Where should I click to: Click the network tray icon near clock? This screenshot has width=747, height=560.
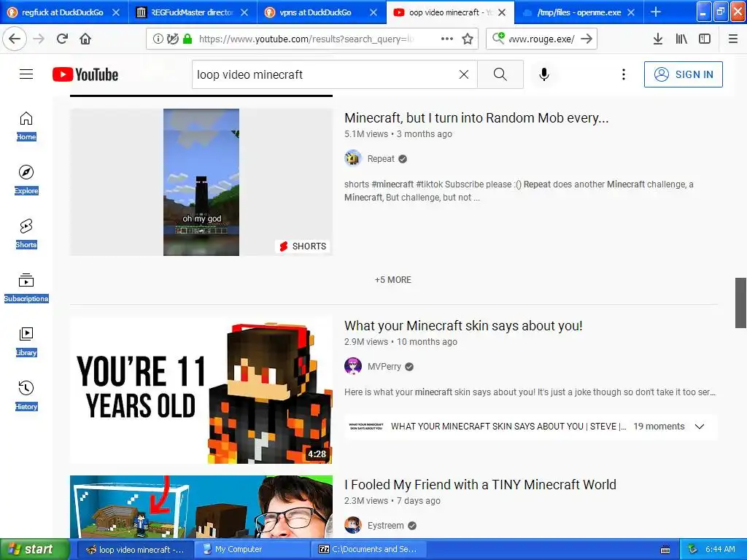point(693,549)
